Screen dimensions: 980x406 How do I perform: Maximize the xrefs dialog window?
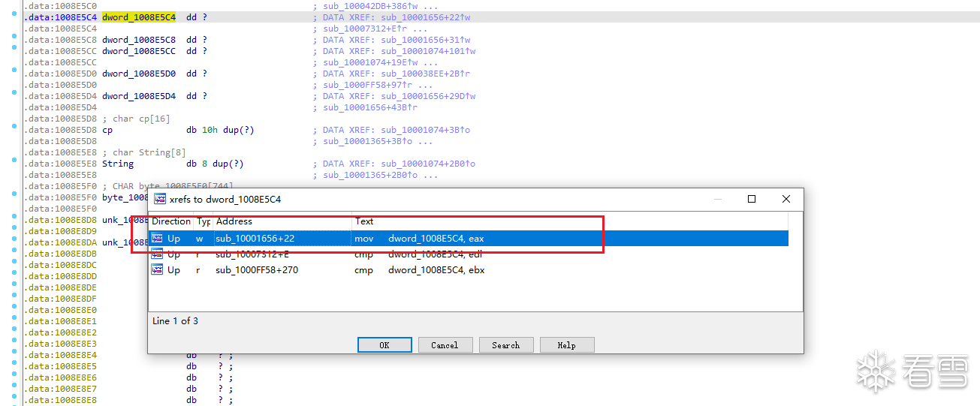751,199
